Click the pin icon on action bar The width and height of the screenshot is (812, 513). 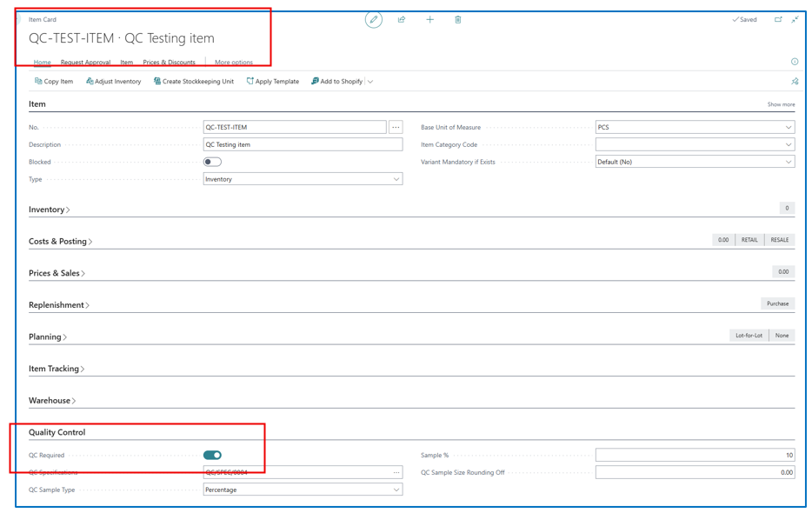[x=795, y=82]
